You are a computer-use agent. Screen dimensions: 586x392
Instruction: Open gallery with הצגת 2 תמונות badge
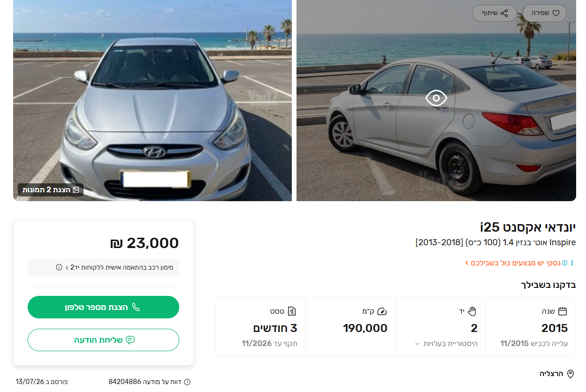(x=51, y=190)
